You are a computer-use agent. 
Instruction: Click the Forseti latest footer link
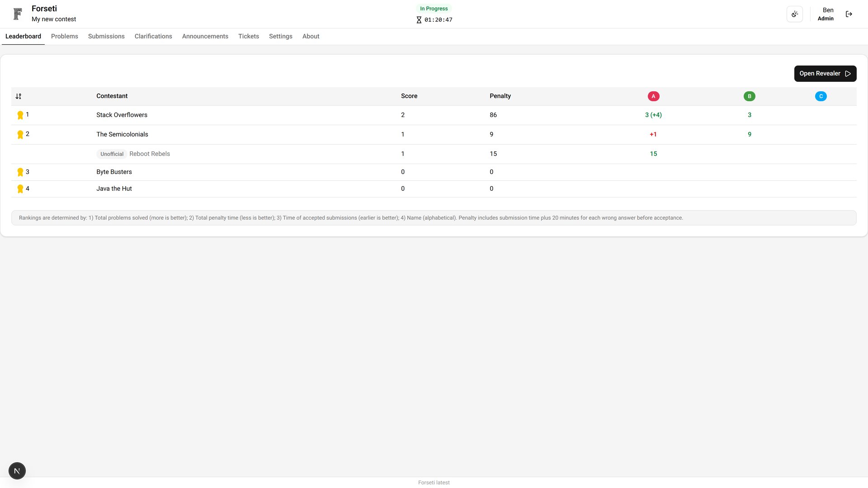[x=434, y=482]
